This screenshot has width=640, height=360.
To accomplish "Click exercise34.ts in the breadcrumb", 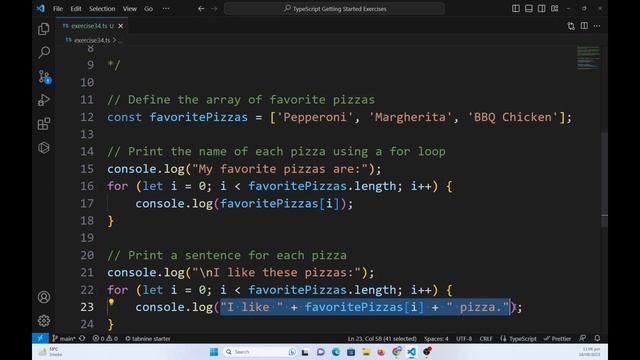I will 92,40.
